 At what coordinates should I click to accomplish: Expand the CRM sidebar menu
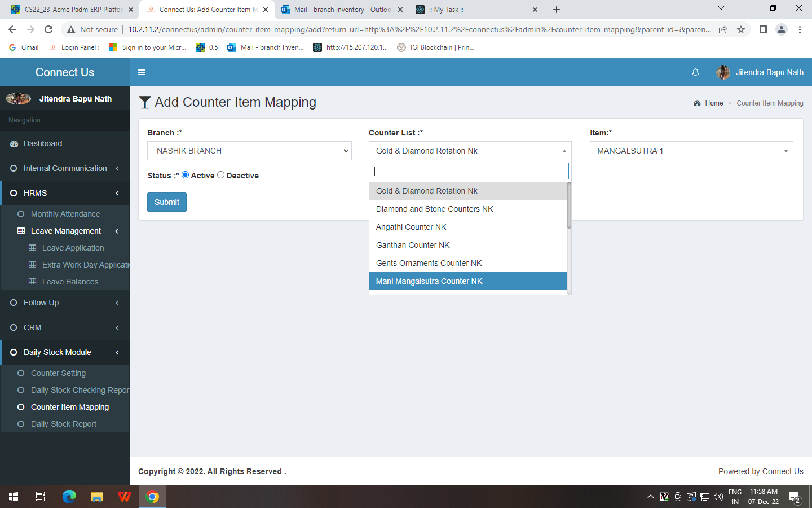point(65,327)
